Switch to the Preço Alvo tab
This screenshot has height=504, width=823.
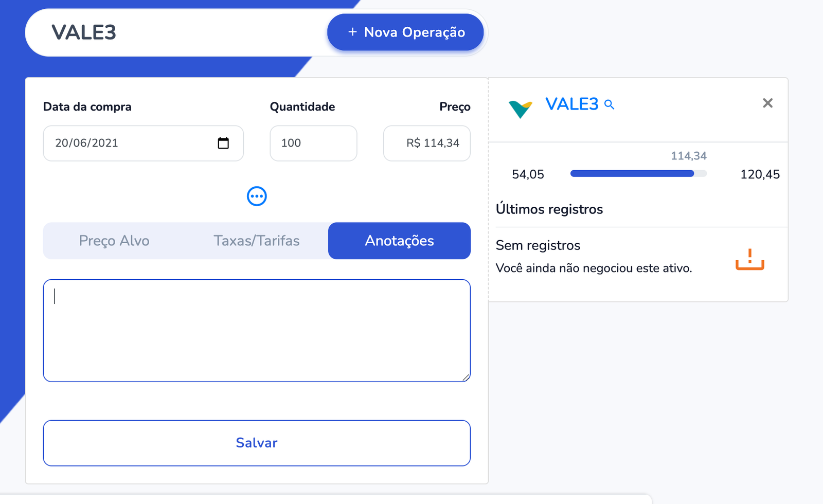pyautogui.click(x=114, y=241)
